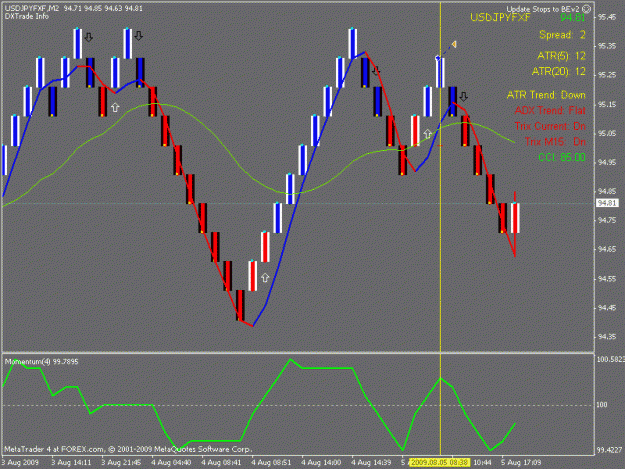The image size is (625, 469).
Task: Click the 'ATR Trend: Down' label
Action: click(546, 95)
